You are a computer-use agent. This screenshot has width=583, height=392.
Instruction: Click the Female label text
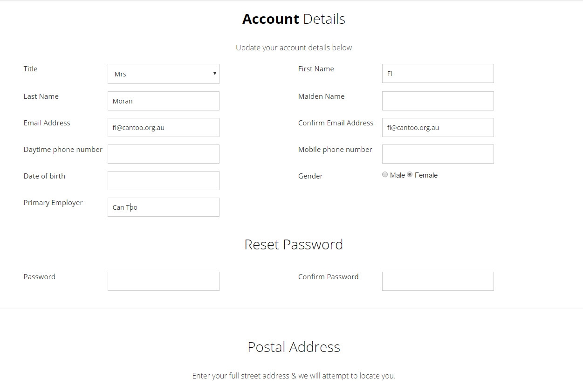426,175
